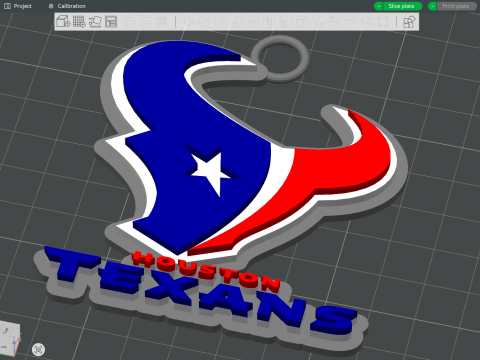480x360 pixels.
Task: Click the Print plate button
Action: 456,6
